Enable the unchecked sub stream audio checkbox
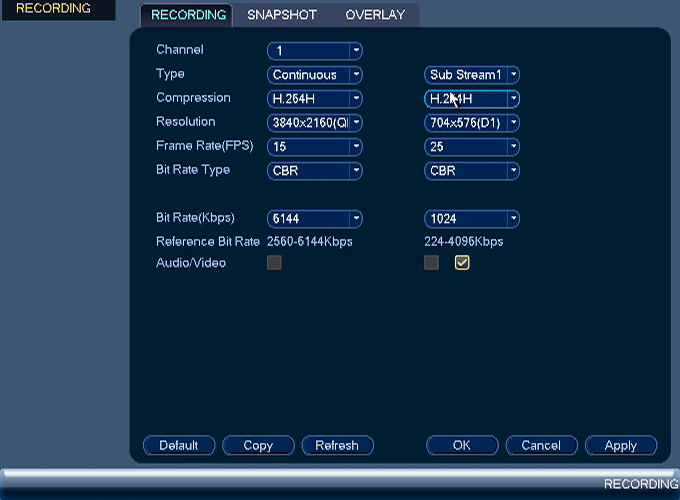Viewport: 680px width, 500px height. point(432,262)
